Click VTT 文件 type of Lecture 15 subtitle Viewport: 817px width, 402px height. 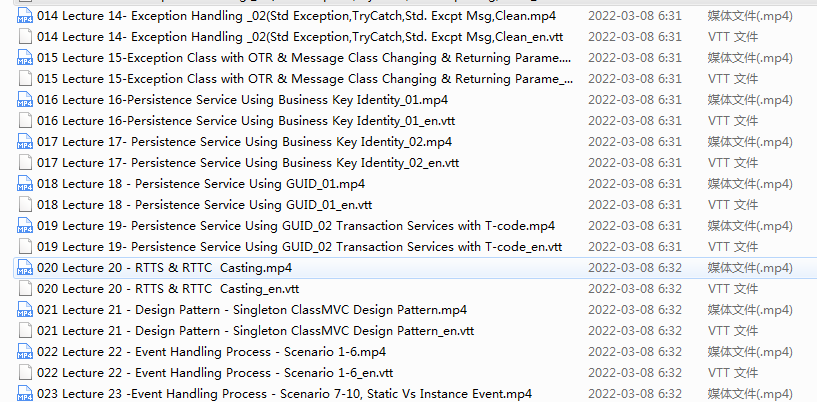[733, 79]
